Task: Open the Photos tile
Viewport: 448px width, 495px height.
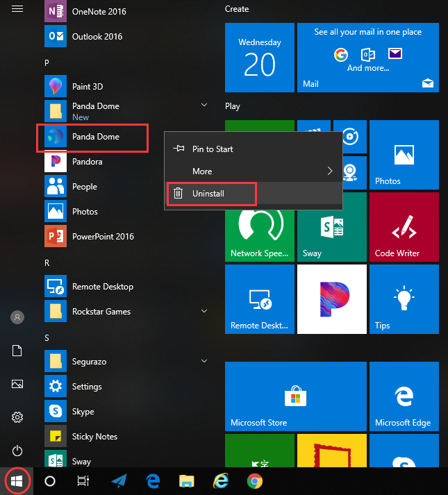Action: [404, 155]
